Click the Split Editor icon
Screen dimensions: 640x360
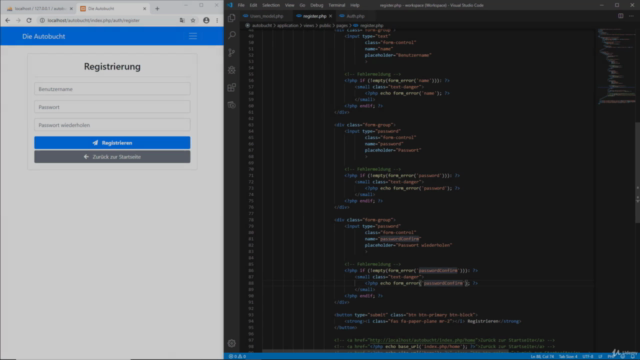coord(620,16)
